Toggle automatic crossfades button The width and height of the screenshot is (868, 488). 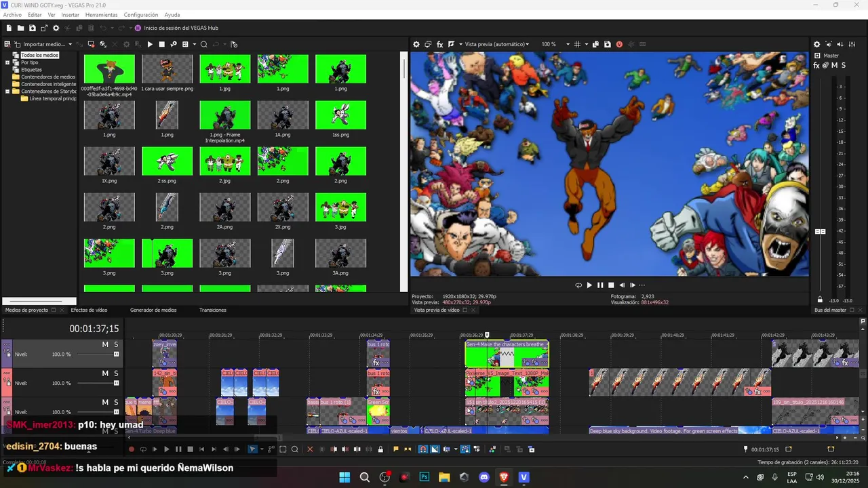point(435,449)
